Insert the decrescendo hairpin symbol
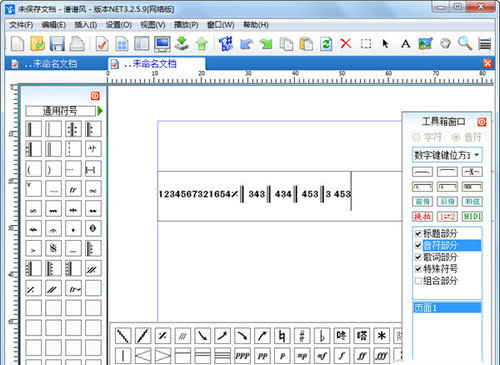500x365 pixels. (x=163, y=356)
